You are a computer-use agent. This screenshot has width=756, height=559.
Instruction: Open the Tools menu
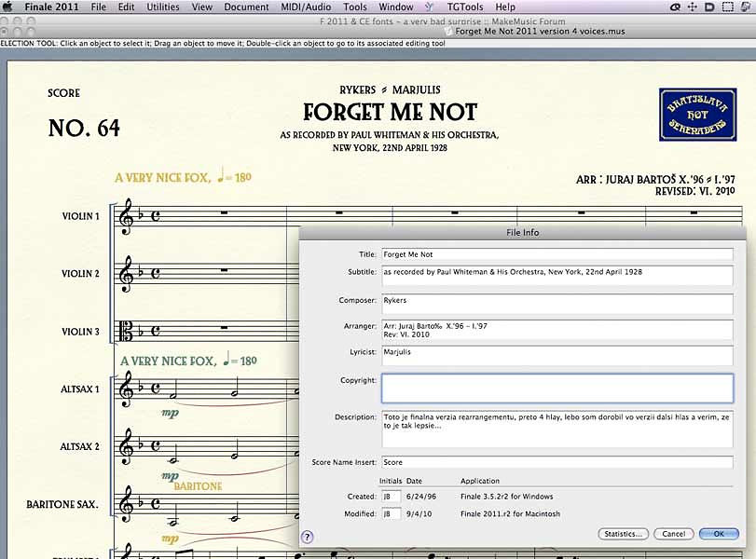coord(355,7)
